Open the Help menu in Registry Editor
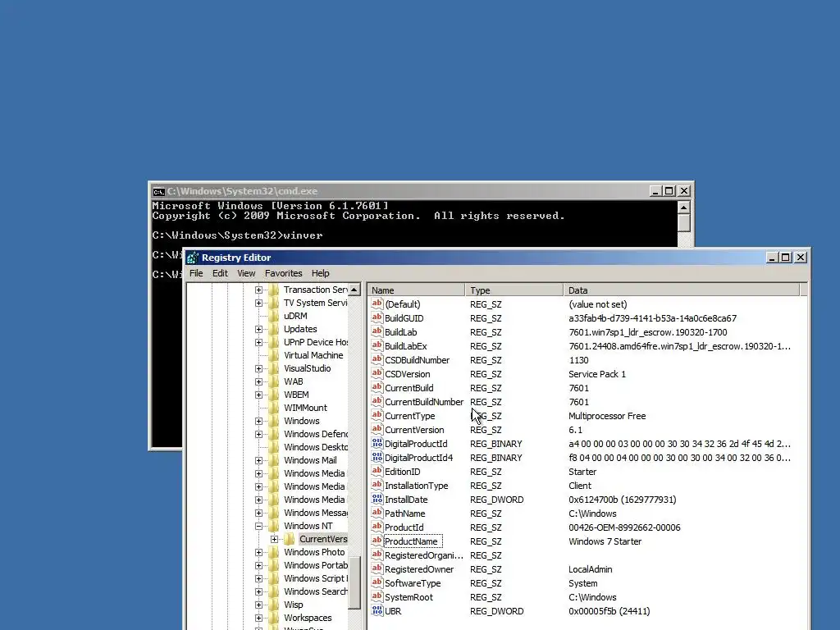Image resolution: width=840 pixels, height=630 pixels. click(x=321, y=273)
